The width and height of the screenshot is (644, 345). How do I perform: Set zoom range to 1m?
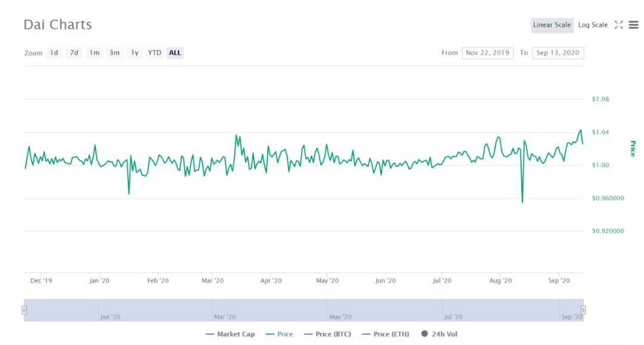pos(94,53)
